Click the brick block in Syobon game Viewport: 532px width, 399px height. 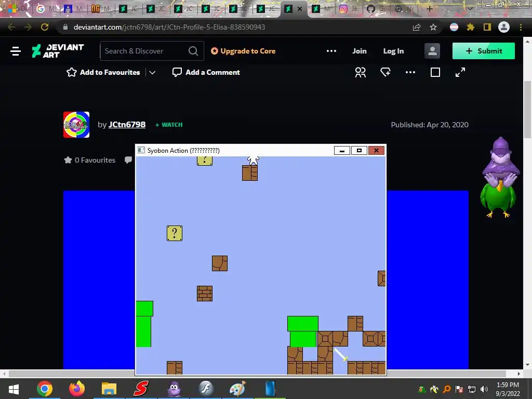tap(205, 294)
